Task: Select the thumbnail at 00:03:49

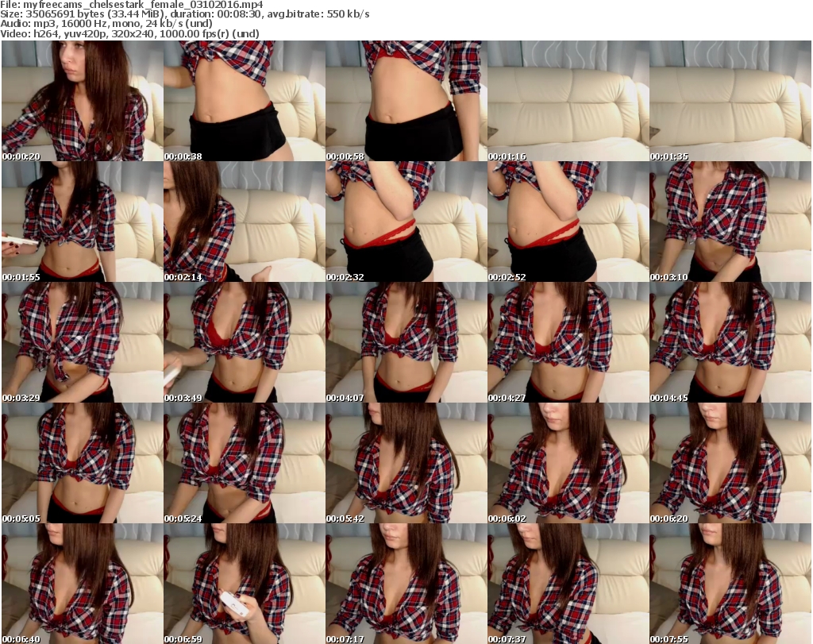Action: [x=245, y=343]
